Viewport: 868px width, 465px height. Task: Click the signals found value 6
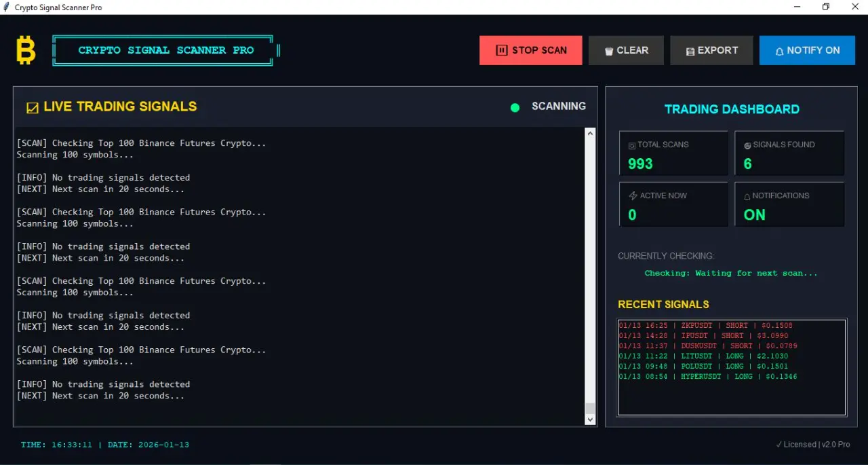(x=748, y=164)
